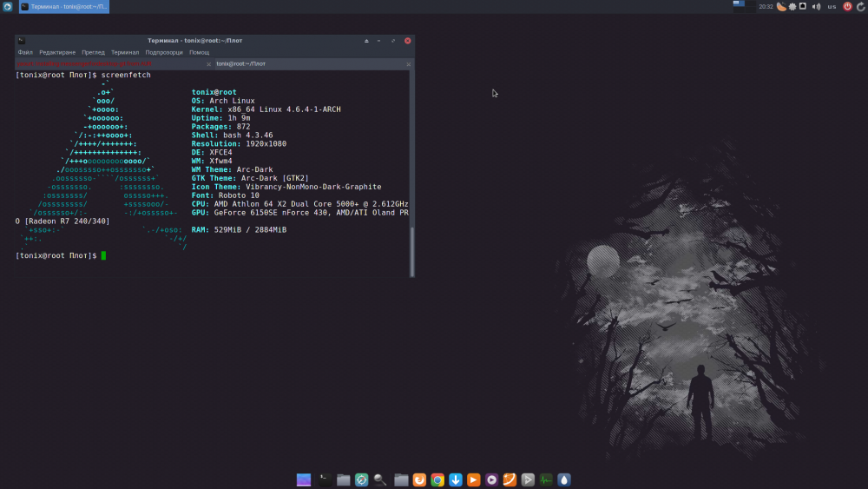Open the Терминал menu in the menu bar
Viewport: 868px width, 489px height.
(125, 53)
